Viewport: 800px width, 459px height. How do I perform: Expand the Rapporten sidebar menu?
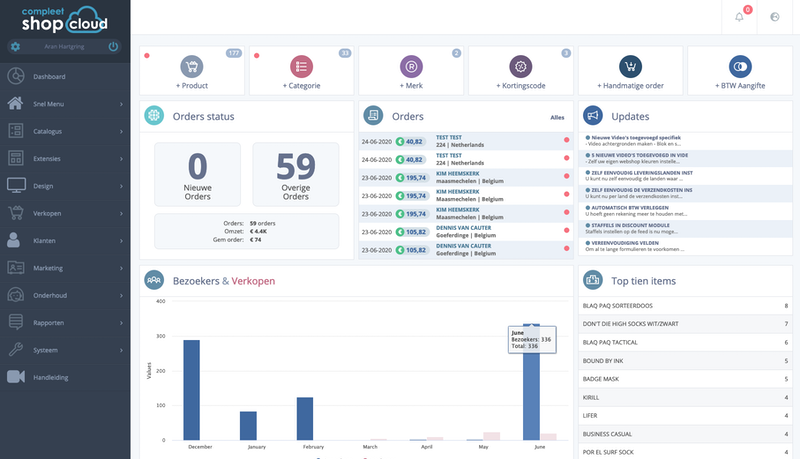pyautogui.click(x=66, y=322)
